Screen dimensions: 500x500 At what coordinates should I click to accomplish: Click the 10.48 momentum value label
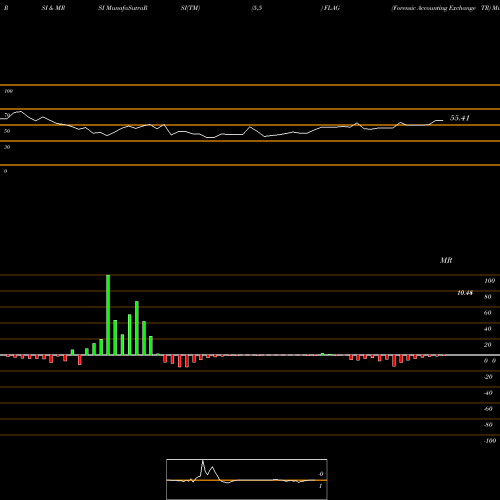[465, 293]
